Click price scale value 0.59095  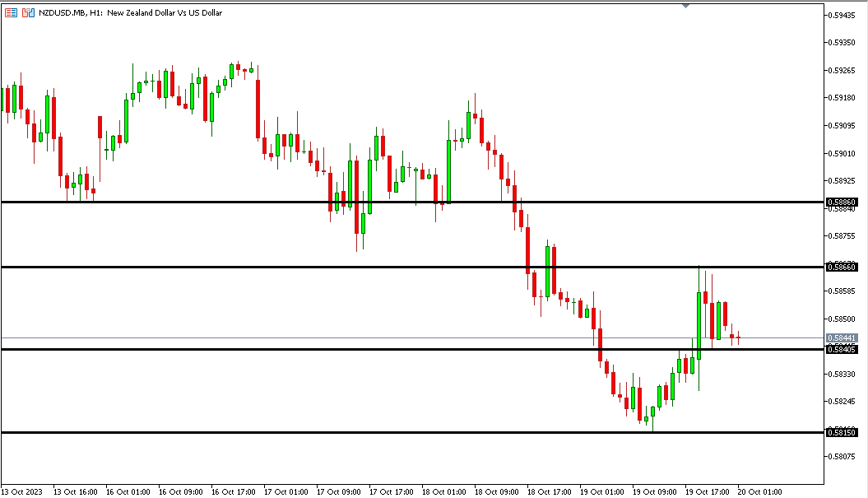coord(842,126)
